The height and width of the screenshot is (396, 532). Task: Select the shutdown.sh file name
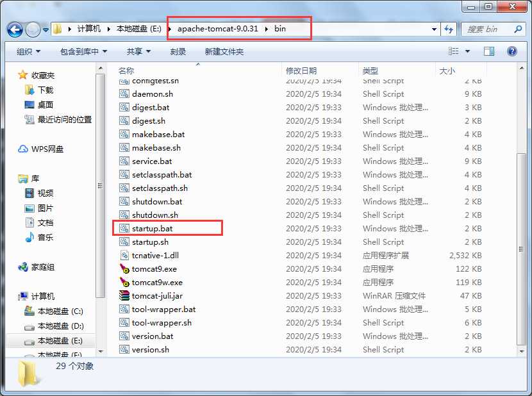tap(155, 215)
